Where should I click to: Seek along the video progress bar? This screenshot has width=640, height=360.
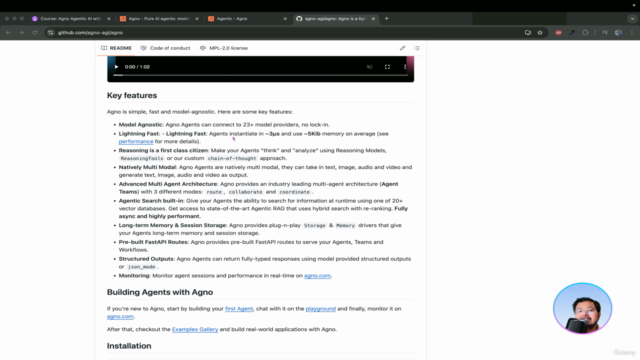tap(260, 75)
